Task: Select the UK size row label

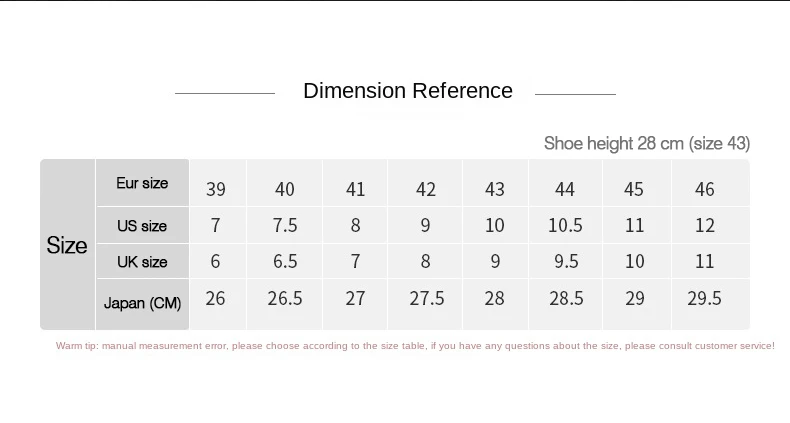Action: pos(142,262)
